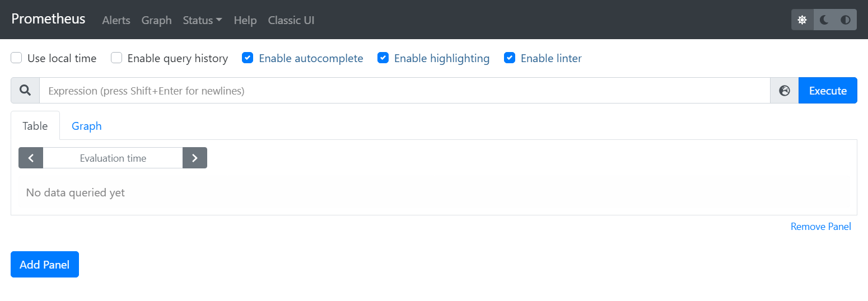This screenshot has width=868, height=301.
Task: Turn on Enable query history
Action: click(116, 58)
